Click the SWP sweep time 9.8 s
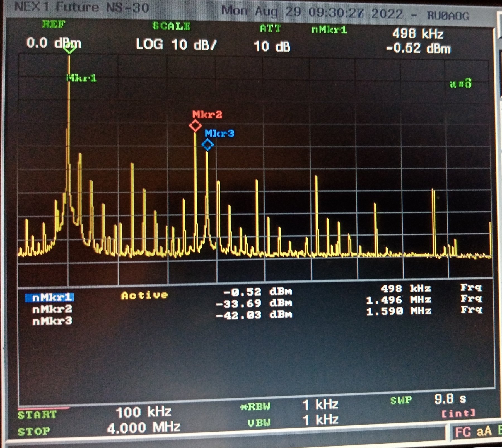 [450, 399]
